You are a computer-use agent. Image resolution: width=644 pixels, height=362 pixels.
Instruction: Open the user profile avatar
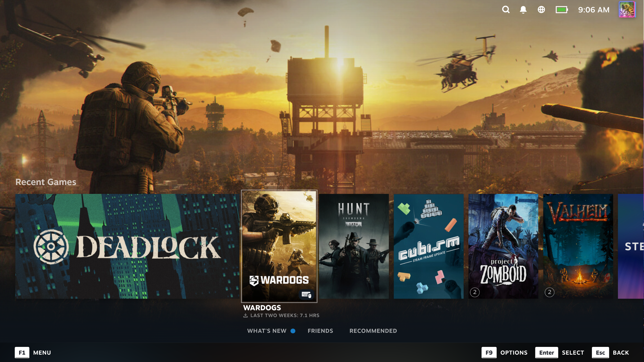(627, 10)
